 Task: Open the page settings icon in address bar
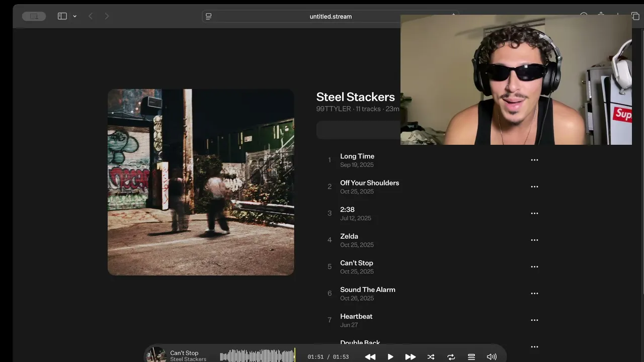[x=209, y=17]
